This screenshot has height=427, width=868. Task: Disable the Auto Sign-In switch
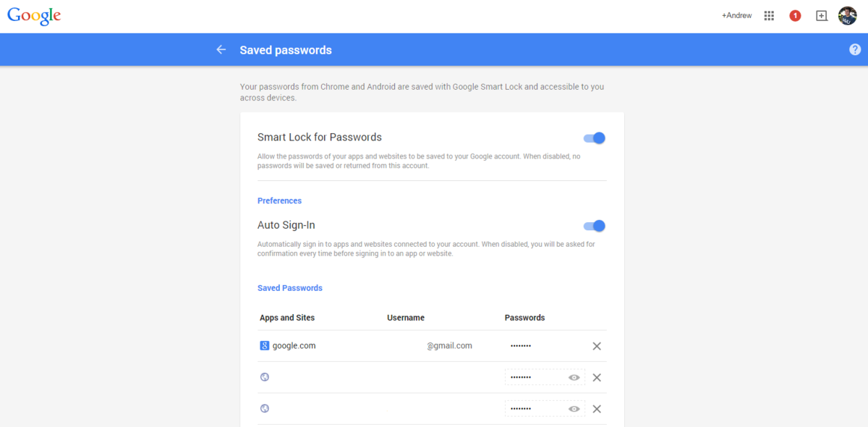[x=595, y=226]
